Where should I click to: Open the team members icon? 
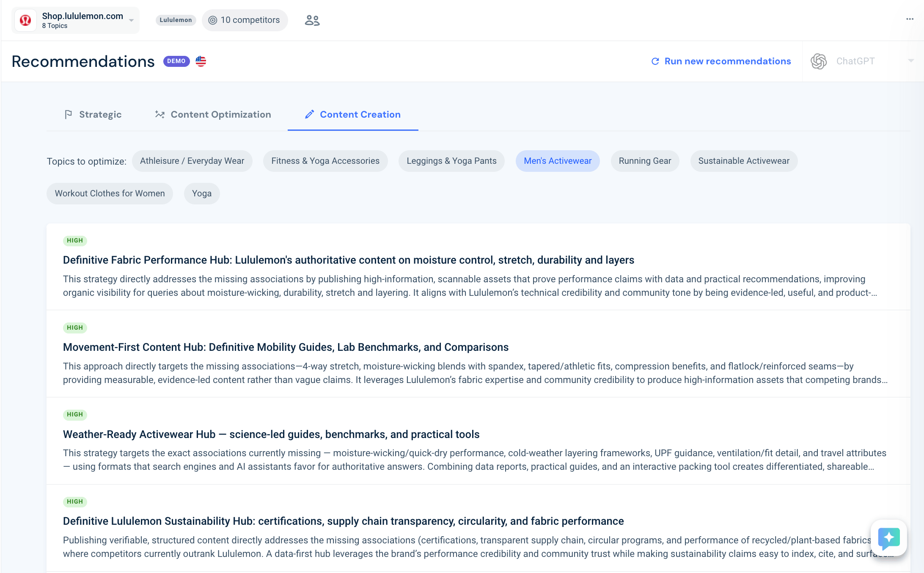point(312,20)
